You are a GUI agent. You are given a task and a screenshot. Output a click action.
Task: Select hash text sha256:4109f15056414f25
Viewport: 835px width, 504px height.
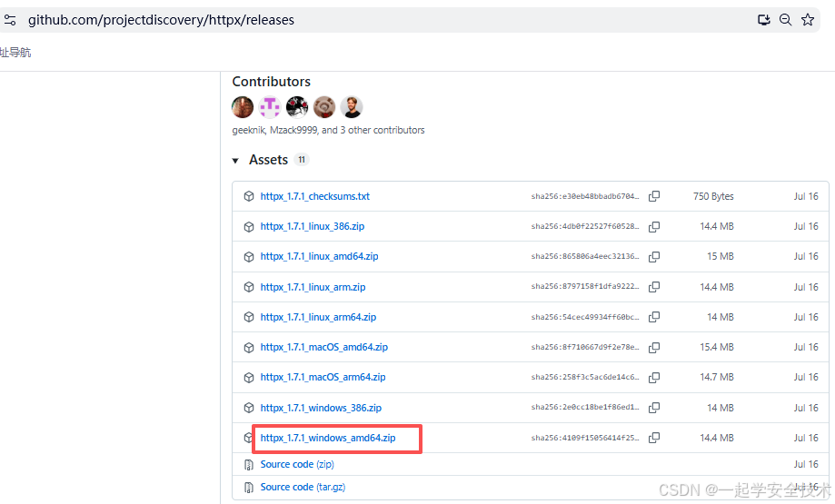[585, 438]
